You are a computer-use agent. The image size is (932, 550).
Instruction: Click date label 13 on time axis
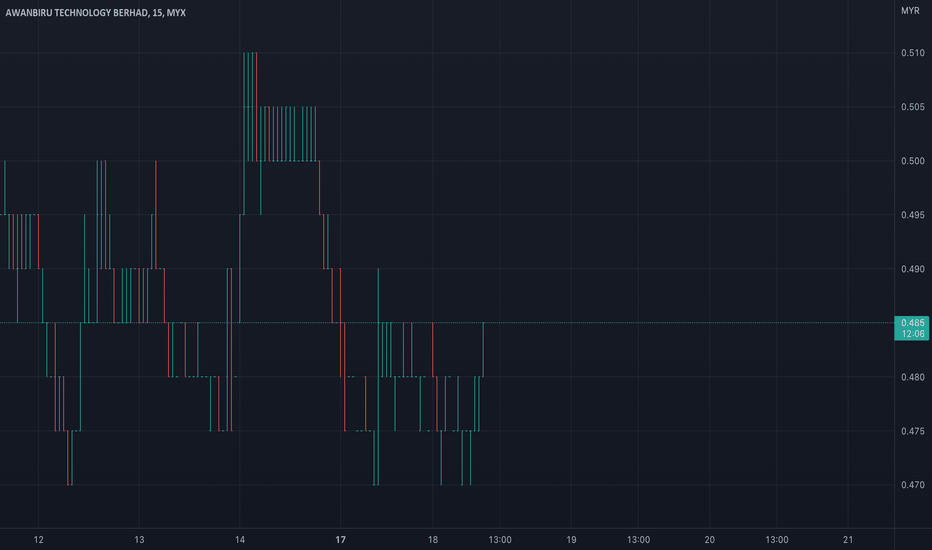click(139, 540)
